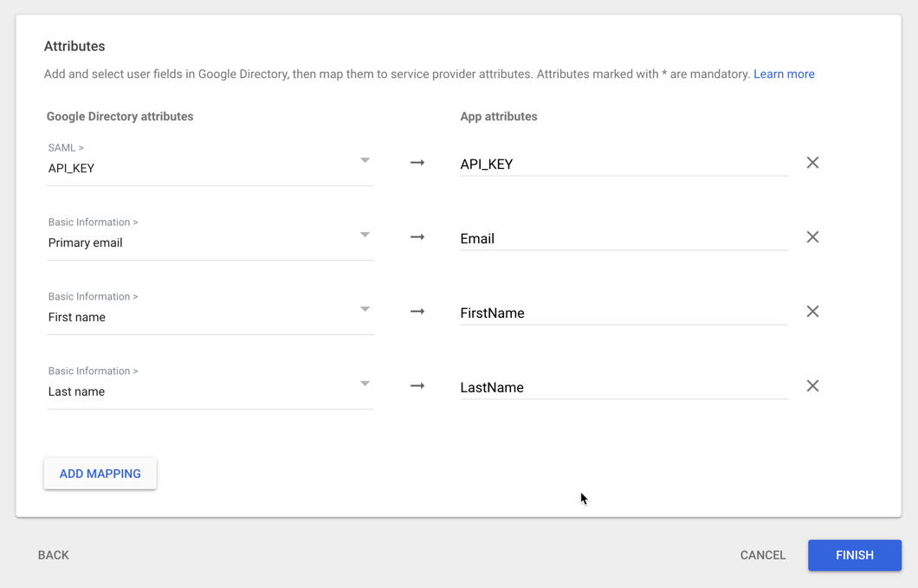
Task: Cancel the attribute configuration
Action: click(x=762, y=555)
